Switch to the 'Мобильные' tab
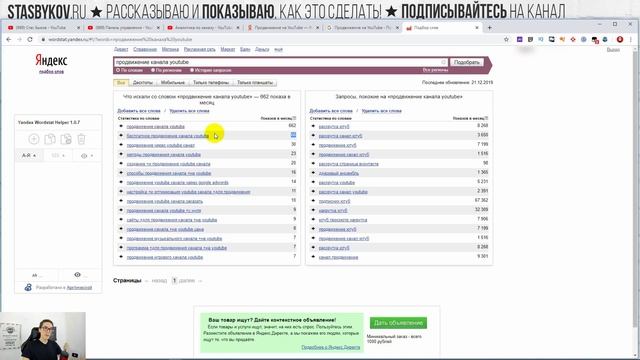 pos(173,82)
